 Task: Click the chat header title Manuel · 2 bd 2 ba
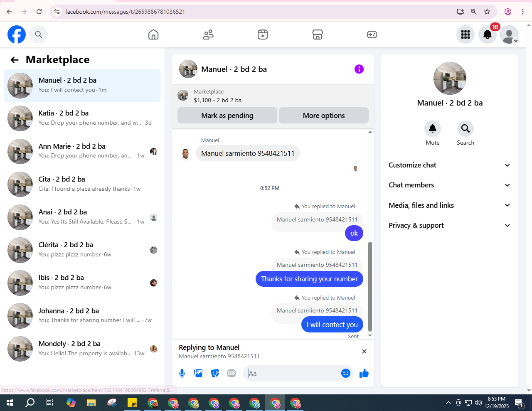click(x=234, y=69)
